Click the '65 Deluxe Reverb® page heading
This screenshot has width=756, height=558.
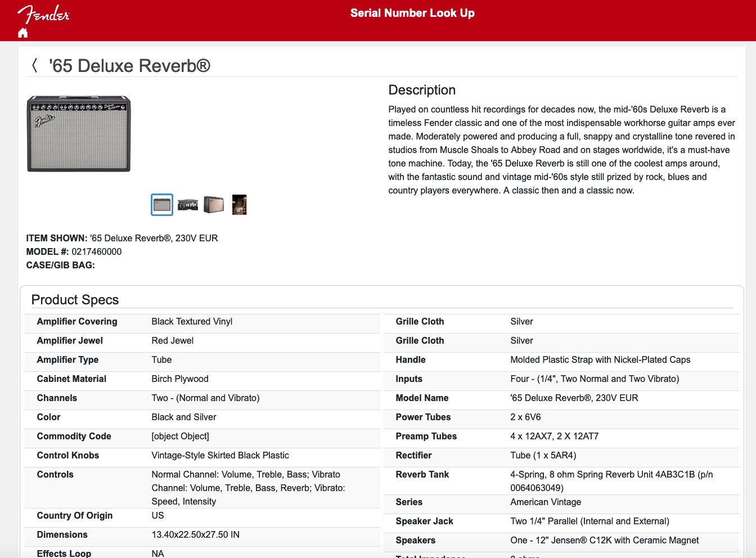pyautogui.click(x=129, y=66)
